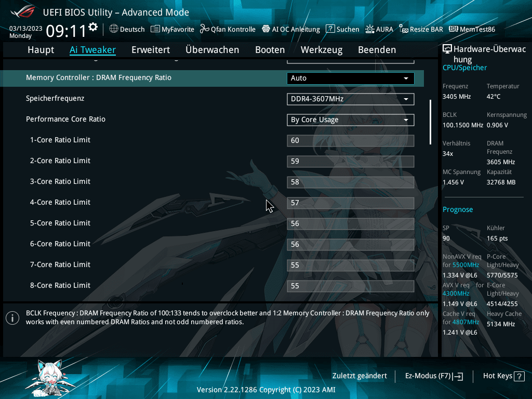The height and width of the screenshot is (399, 532).
Task: Click the 5500MHz NonAVX value
Action: tap(465, 265)
